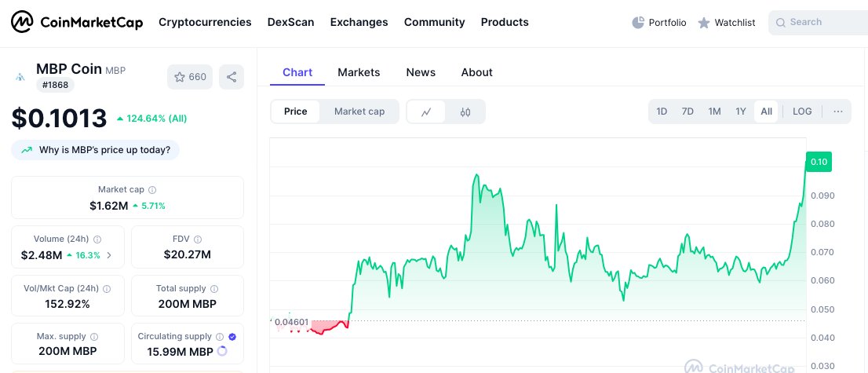Select the Price chart toggle
Viewport: 868px width, 373px height.
tap(296, 112)
